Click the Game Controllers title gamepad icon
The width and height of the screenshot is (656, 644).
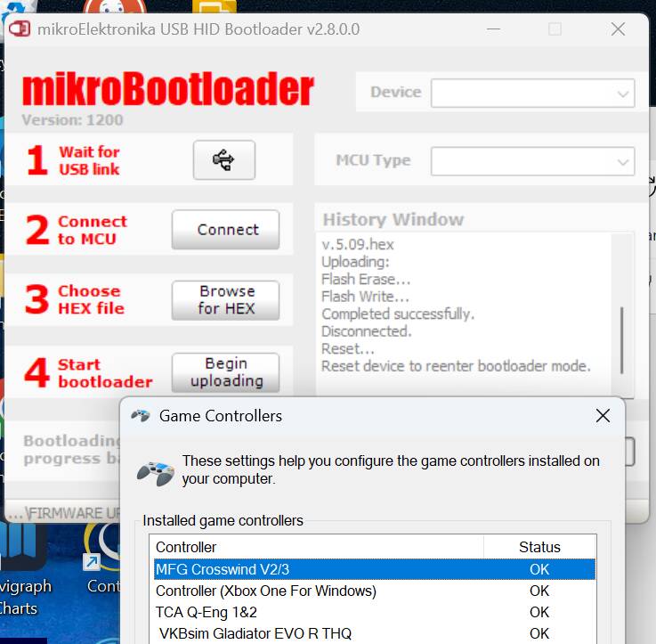coord(140,416)
